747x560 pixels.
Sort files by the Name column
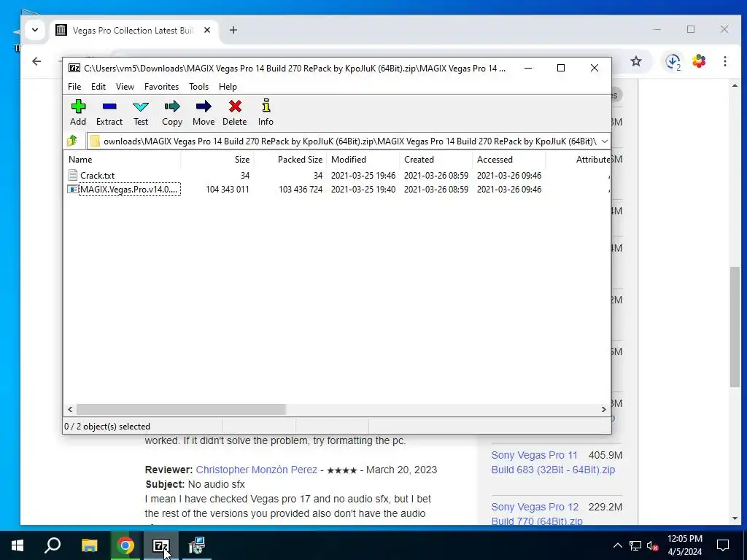pyautogui.click(x=122, y=160)
